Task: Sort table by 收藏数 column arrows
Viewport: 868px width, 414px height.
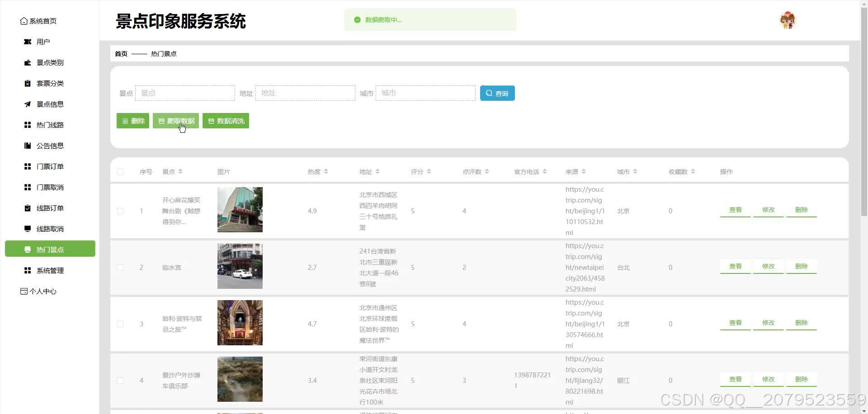Action: click(x=693, y=172)
